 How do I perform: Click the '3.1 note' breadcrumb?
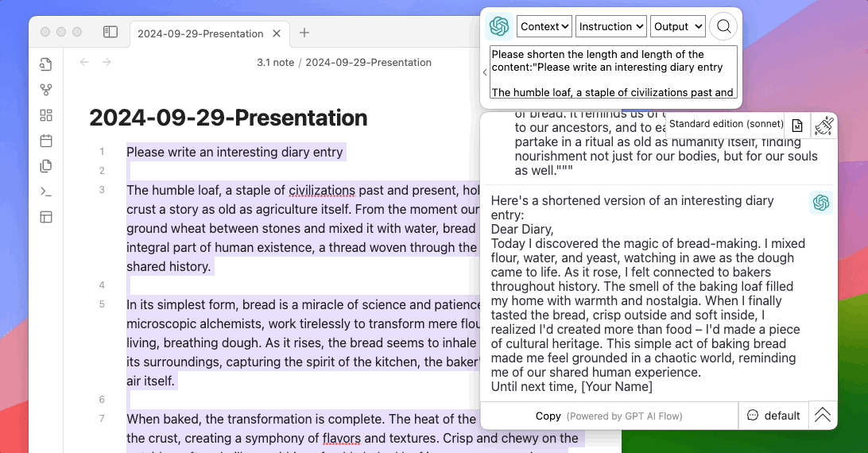coord(275,63)
